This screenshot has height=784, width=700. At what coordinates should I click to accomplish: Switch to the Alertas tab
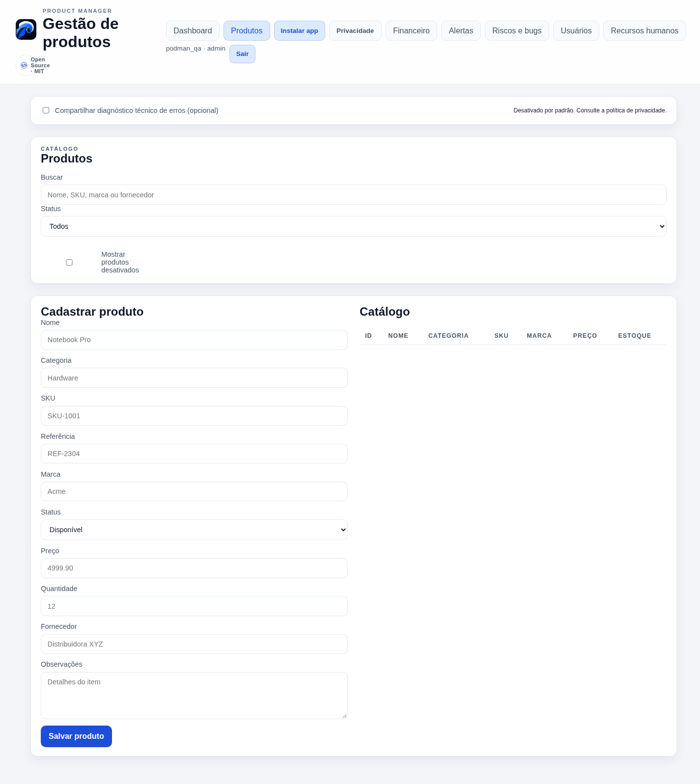click(461, 30)
